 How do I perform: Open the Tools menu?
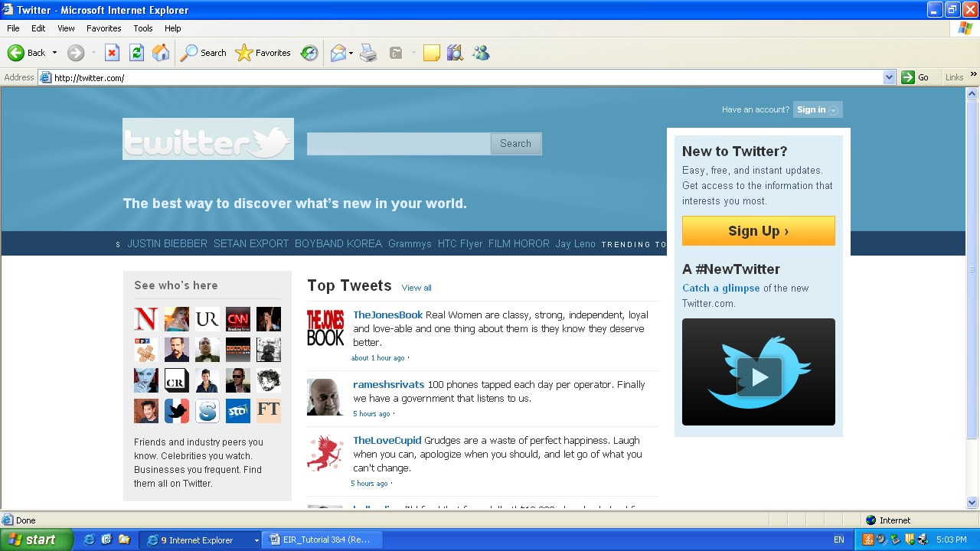click(x=143, y=28)
